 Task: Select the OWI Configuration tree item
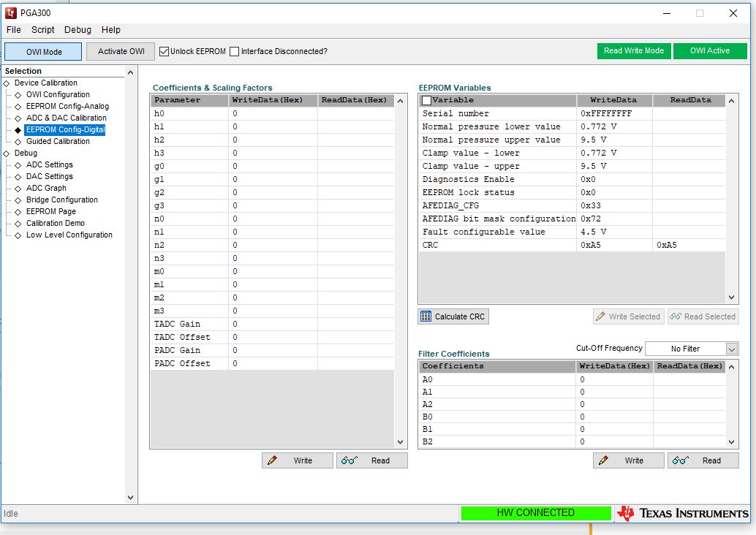point(58,95)
